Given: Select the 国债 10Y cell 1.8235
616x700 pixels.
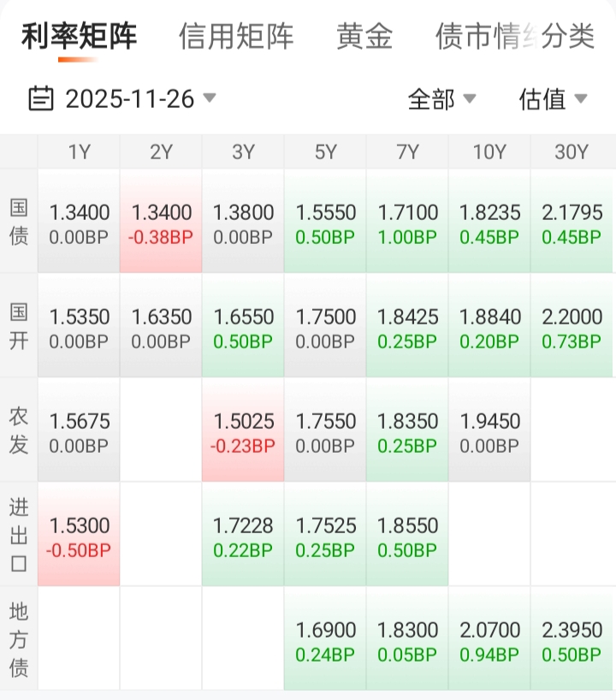Looking at the screenshot, I should (x=489, y=222).
